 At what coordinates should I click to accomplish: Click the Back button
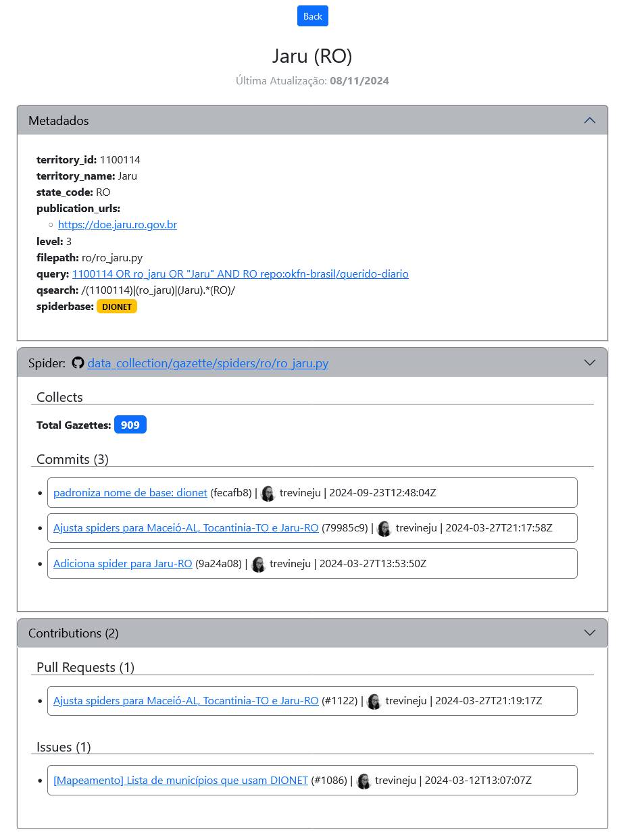(312, 16)
